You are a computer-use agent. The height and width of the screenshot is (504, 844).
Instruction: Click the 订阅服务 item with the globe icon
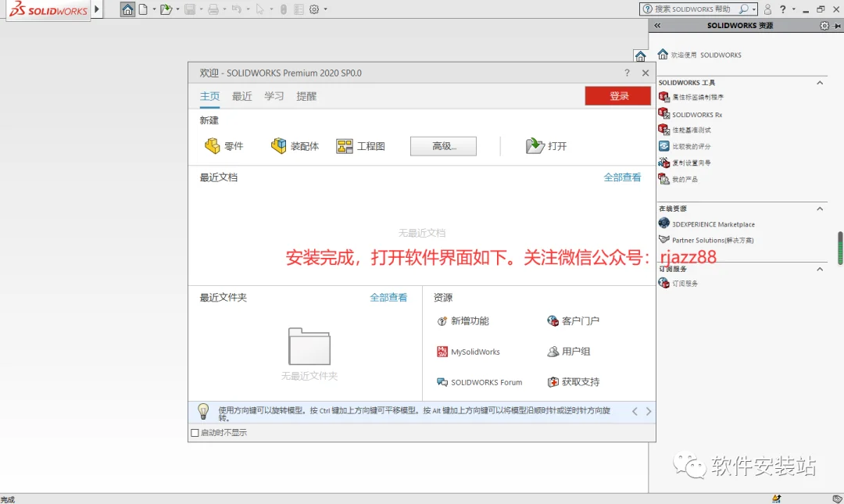click(x=678, y=283)
